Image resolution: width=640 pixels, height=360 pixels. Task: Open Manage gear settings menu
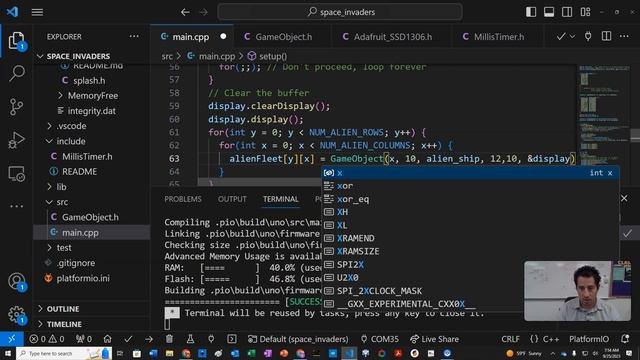[x=16, y=314]
